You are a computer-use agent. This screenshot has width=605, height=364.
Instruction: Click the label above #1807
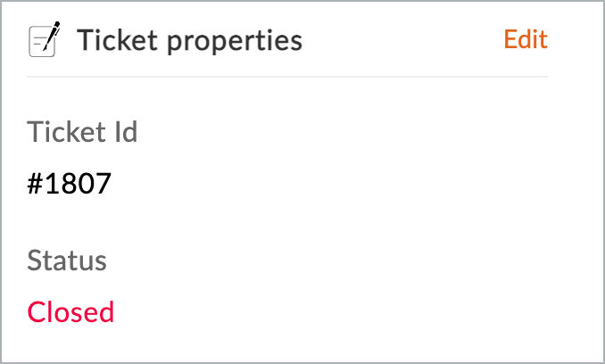[x=82, y=132]
